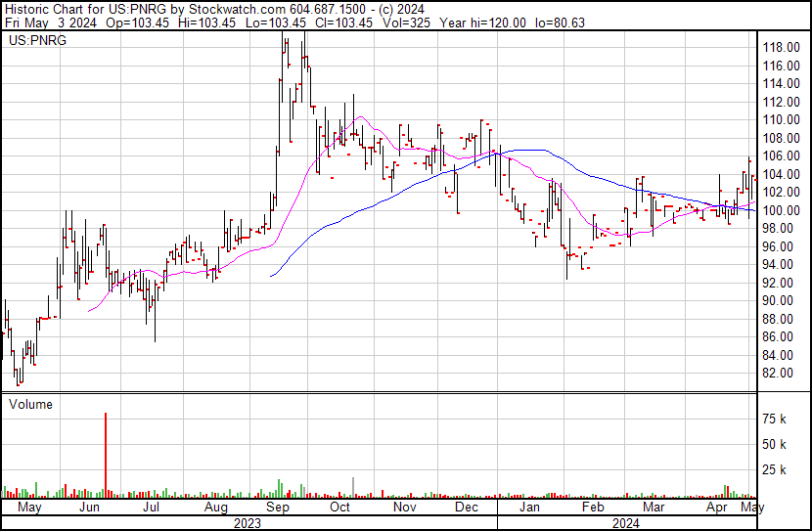The height and width of the screenshot is (531, 812).
Task: Select the 108.00 price axis label
Action: pos(781,138)
